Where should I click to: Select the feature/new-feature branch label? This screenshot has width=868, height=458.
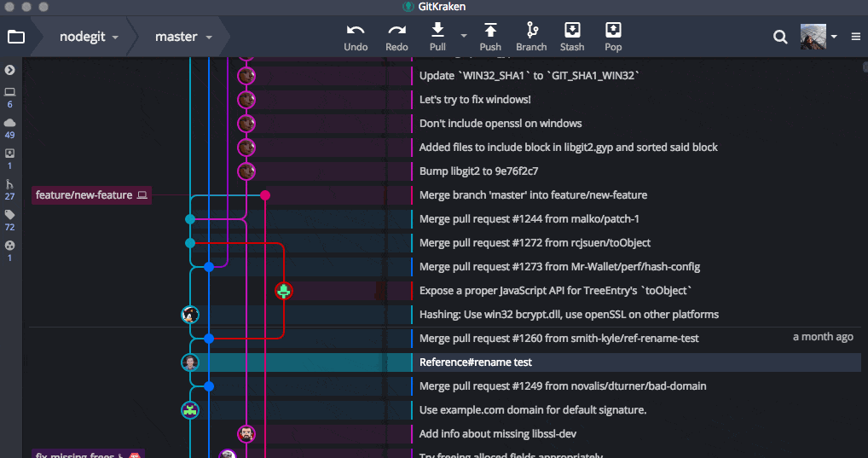pos(91,195)
